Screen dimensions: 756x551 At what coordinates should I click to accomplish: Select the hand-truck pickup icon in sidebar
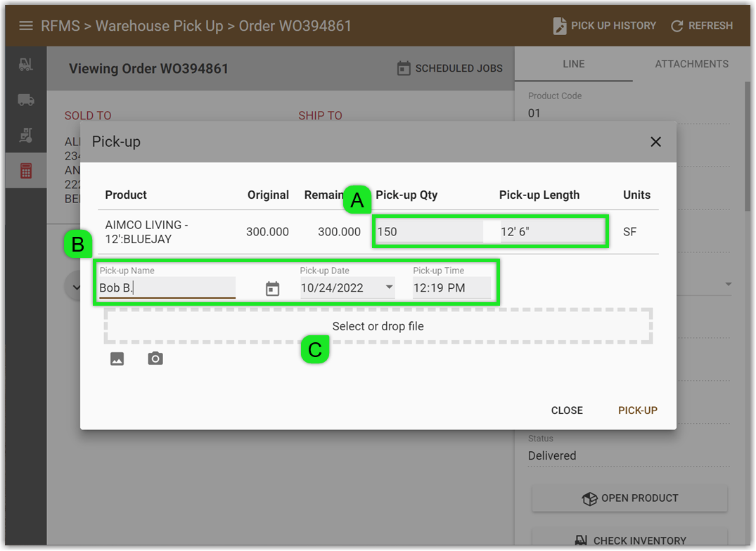click(26, 134)
